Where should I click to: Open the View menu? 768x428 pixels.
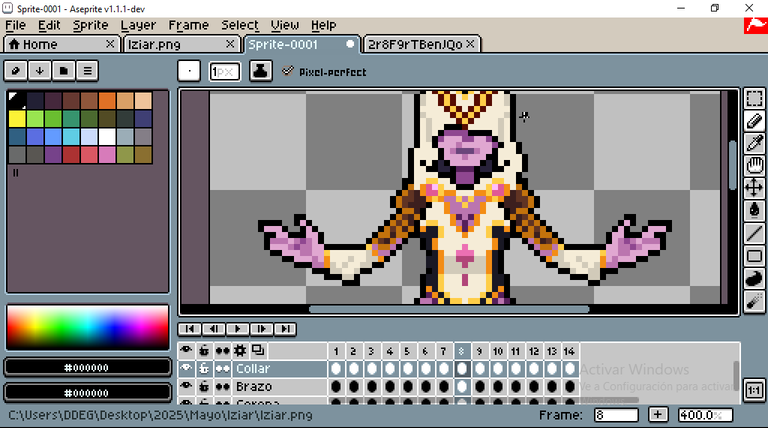click(x=285, y=25)
